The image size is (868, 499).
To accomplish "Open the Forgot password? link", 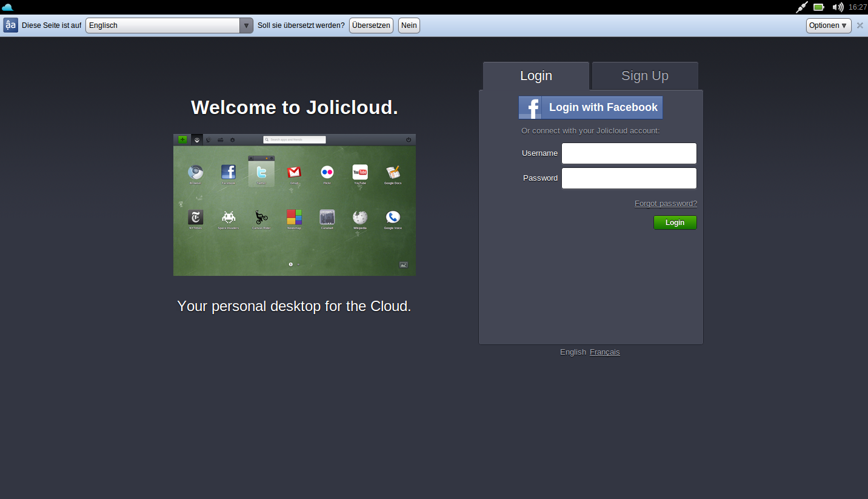I will (x=666, y=204).
